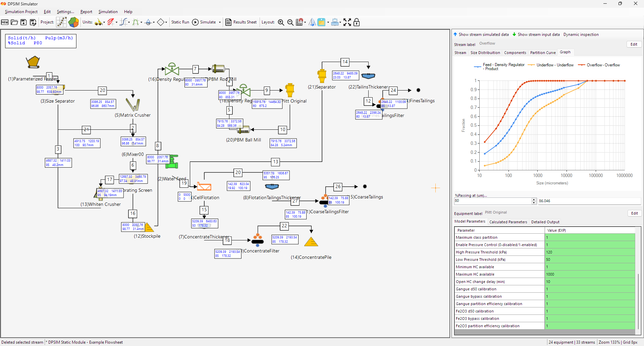Select the Matrix Crusher equipment icon
The width and height of the screenshot is (644, 346).
pos(133,105)
